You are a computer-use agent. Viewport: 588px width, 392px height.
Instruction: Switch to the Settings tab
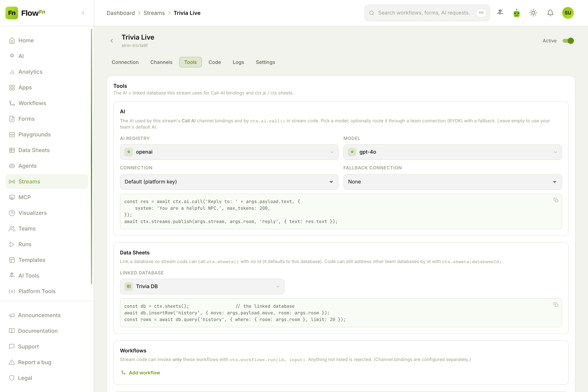[x=265, y=62]
